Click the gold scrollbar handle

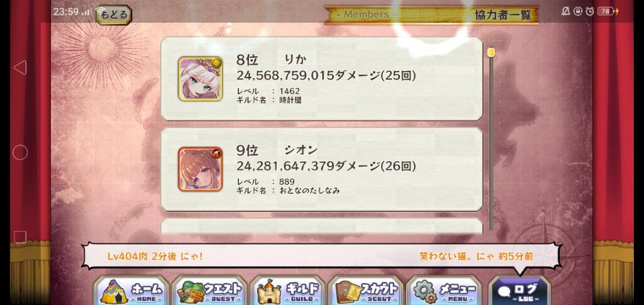491,52
